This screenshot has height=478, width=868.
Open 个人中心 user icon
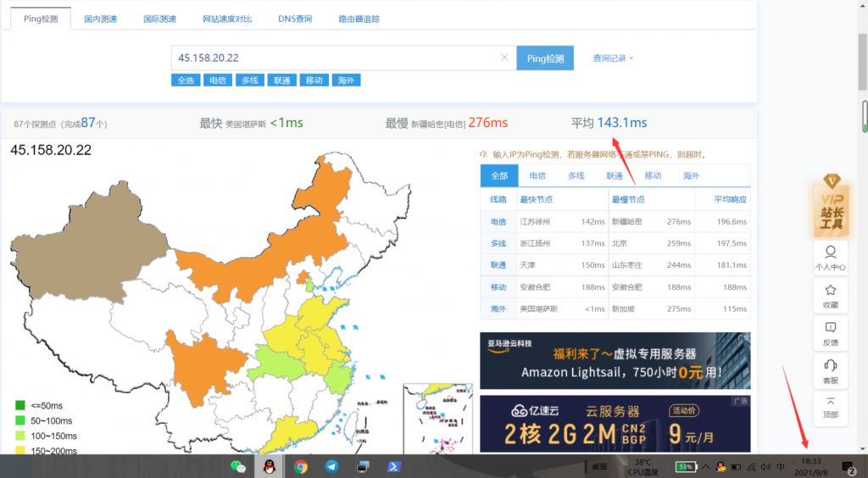pos(831,258)
